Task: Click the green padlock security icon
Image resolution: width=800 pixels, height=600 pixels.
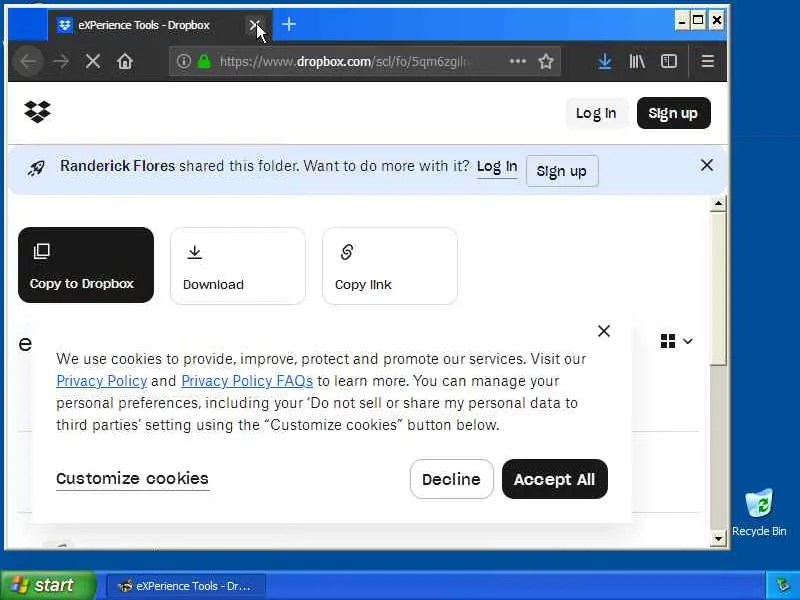Action: tap(204, 62)
